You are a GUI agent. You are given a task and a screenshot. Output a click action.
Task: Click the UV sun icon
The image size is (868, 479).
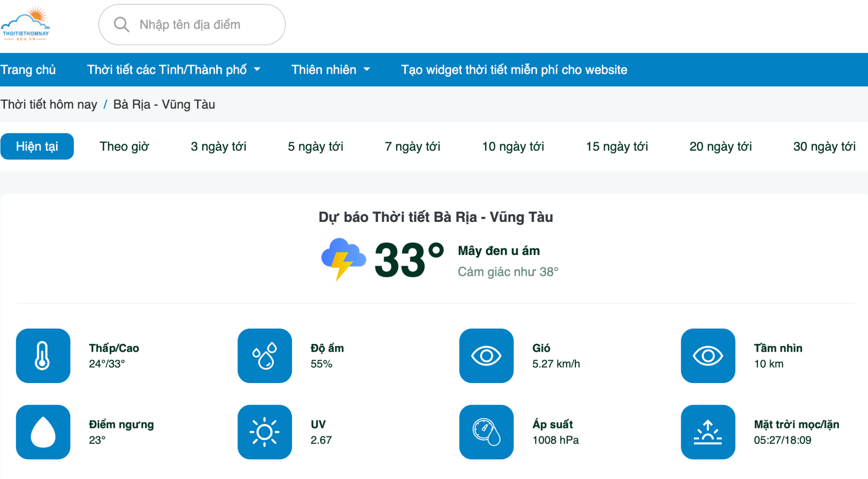click(x=264, y=432)
